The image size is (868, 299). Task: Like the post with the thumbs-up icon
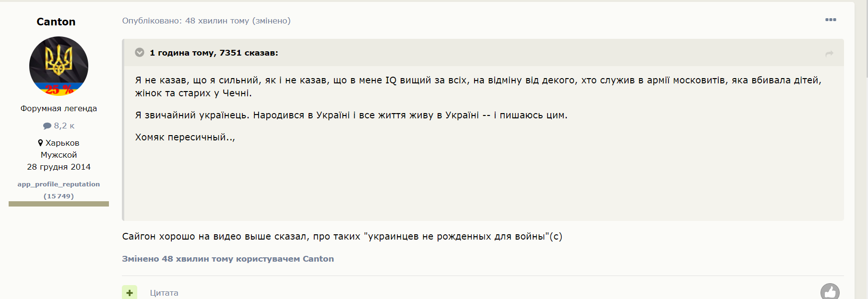coord(830,291)
